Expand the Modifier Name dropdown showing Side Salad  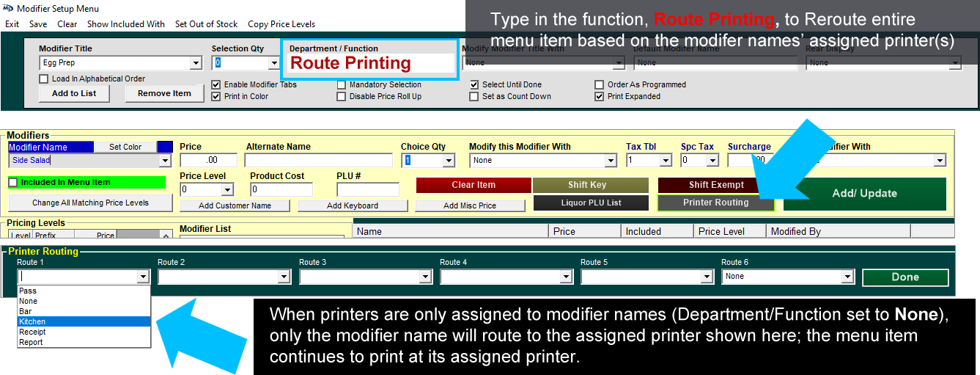165,160
